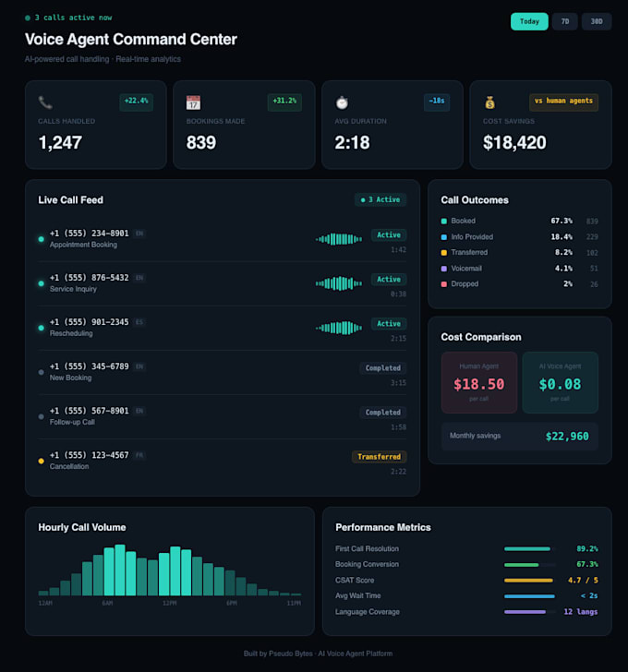The width and height of the screenshot is (628, 672).
Task: Click the +22.4% badge on Calls Handled
Action: coord(137,102)
